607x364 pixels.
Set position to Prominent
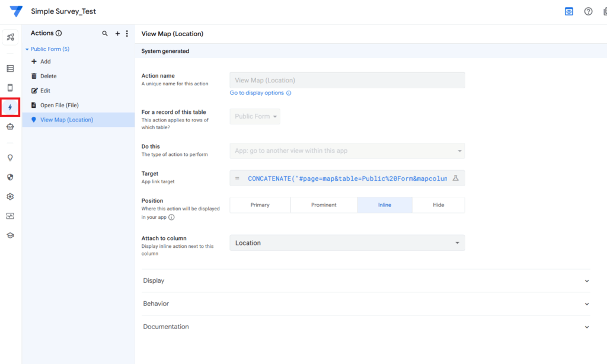324,205
